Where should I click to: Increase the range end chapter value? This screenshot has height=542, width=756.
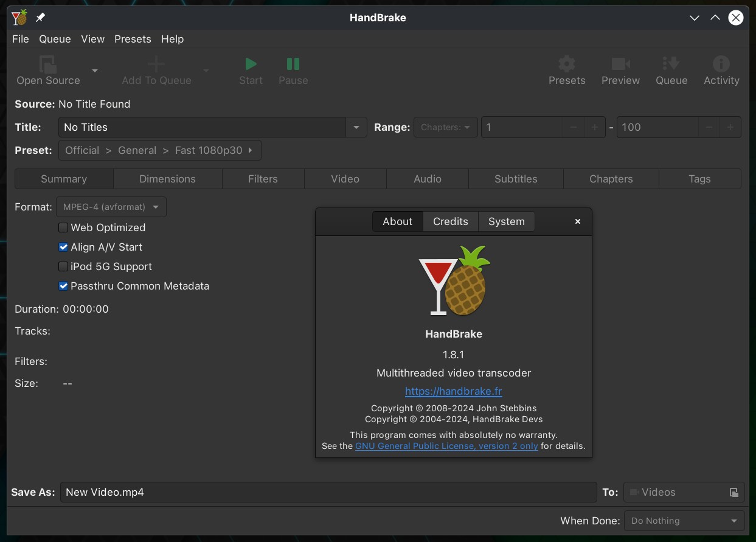pyautogui.click(x=730, y=127)
